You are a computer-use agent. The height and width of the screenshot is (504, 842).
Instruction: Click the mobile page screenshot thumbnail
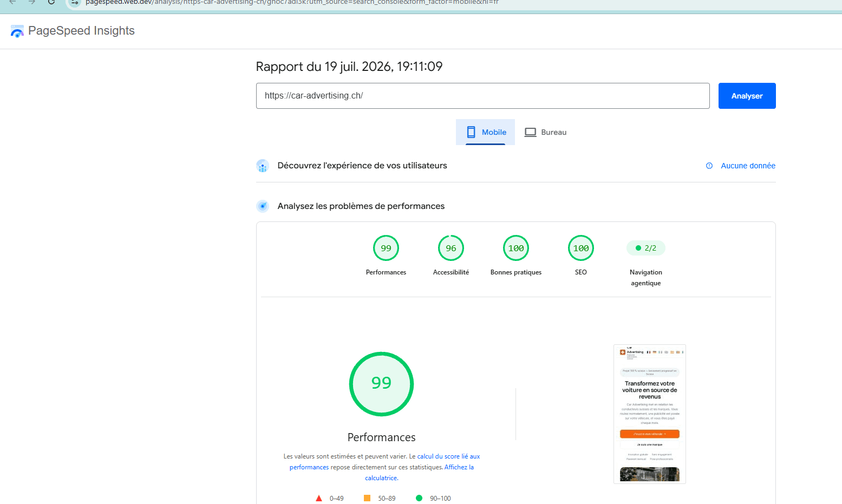tap(650, 414)
